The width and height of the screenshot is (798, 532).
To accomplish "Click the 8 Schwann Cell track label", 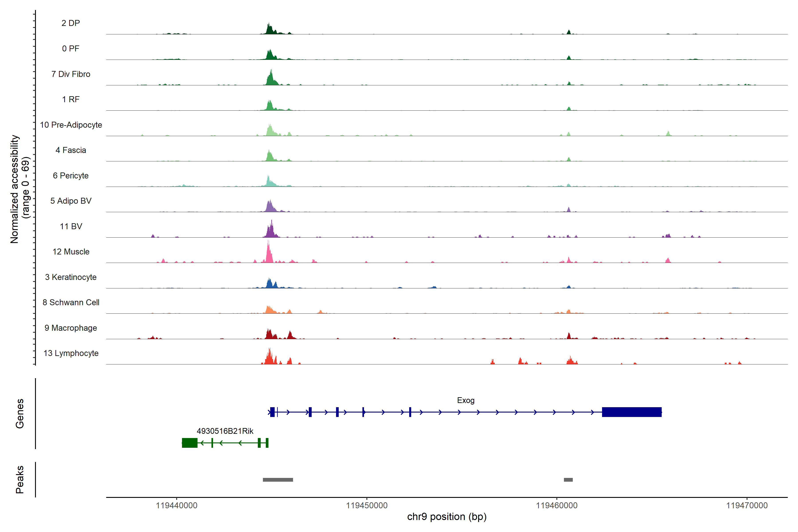I will pos(71,302).
